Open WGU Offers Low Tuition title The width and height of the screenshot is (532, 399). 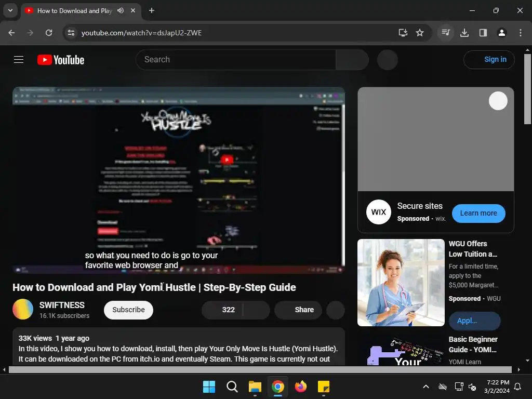pyautogui.click(x=473, y=249)
